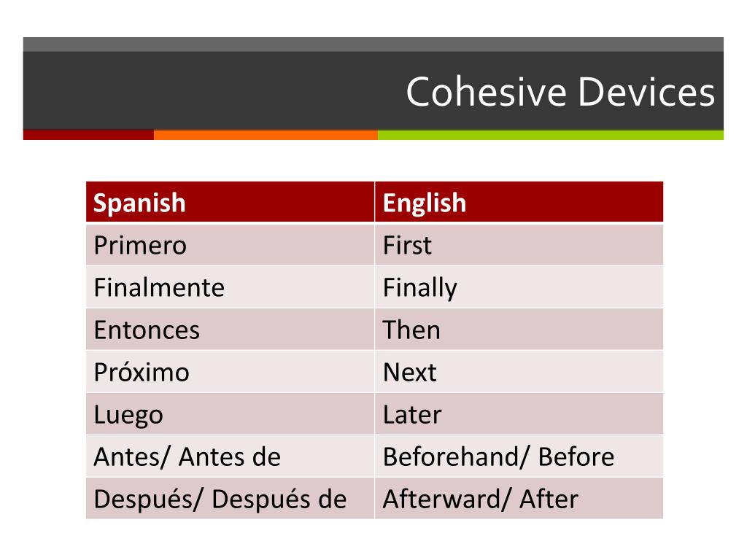Click the Then translation cell

pos(519,330)
